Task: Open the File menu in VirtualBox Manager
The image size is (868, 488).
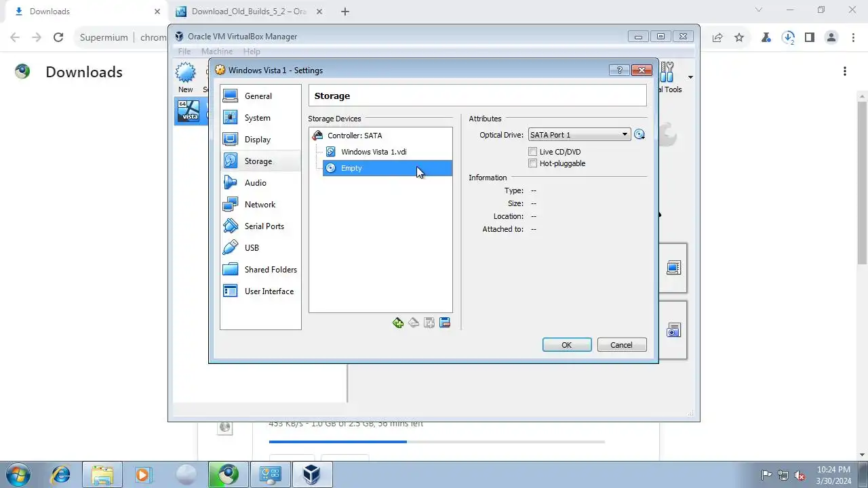Action: 184,52
